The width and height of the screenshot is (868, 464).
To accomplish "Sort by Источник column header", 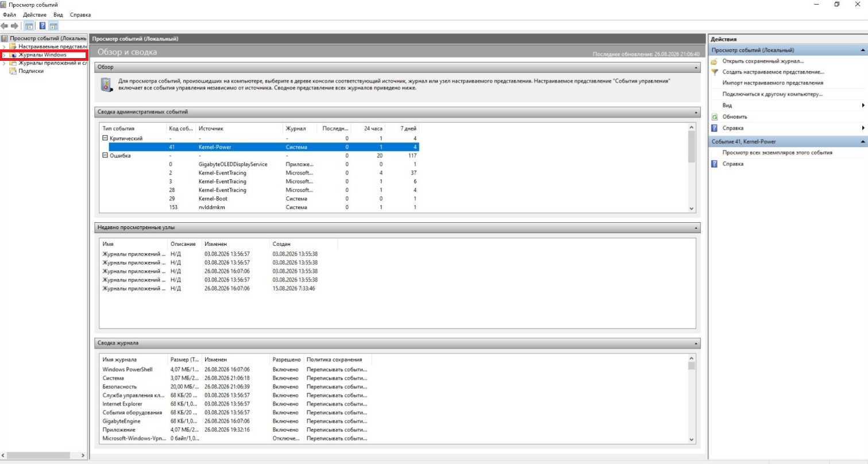I will click(239, 129).
